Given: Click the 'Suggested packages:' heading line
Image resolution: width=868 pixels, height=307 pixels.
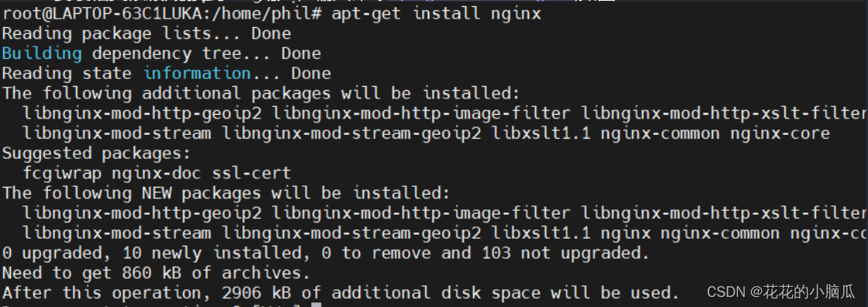Looking at the screenshot, I should pos(96,153).
